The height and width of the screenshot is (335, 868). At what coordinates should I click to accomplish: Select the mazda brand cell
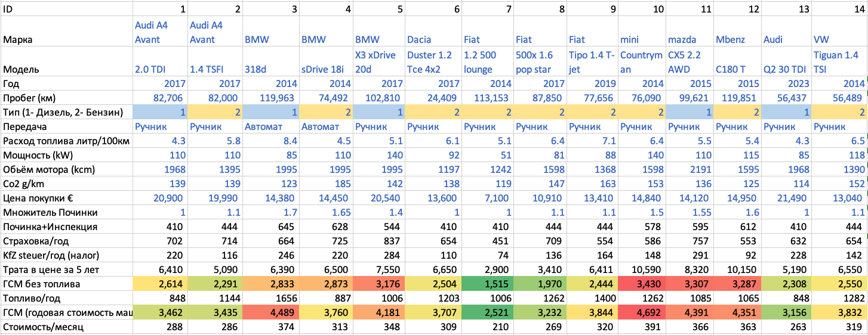(x=682, y=40)
